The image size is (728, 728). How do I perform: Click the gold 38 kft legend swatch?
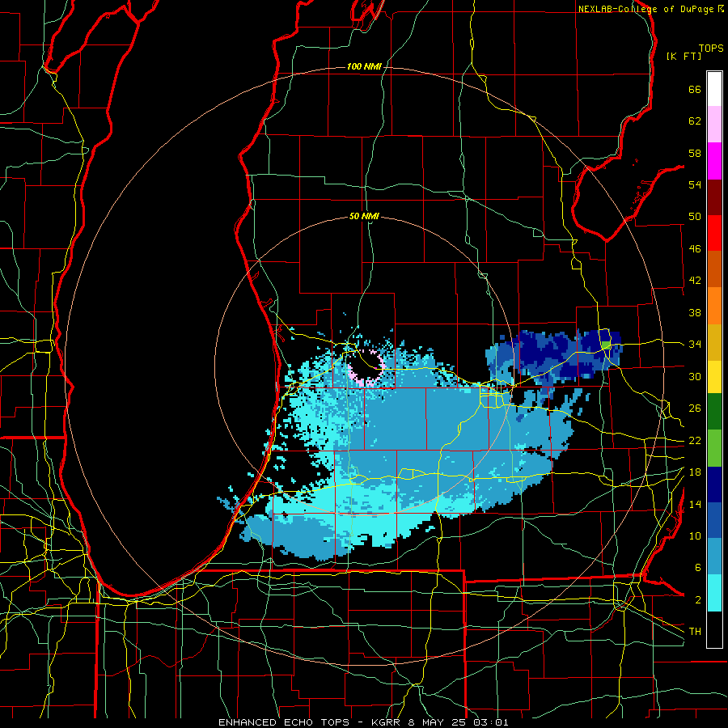(714, 342)
